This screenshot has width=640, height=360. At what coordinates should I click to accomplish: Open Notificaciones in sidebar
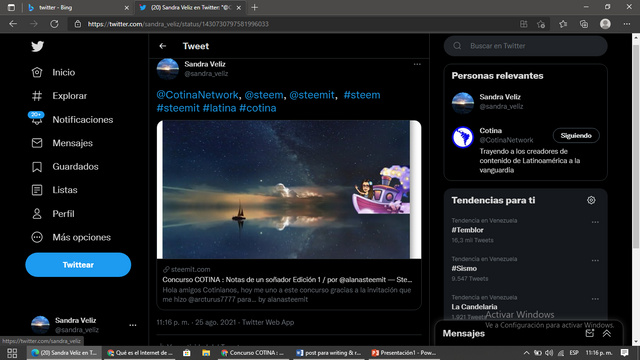pos(72,120)
